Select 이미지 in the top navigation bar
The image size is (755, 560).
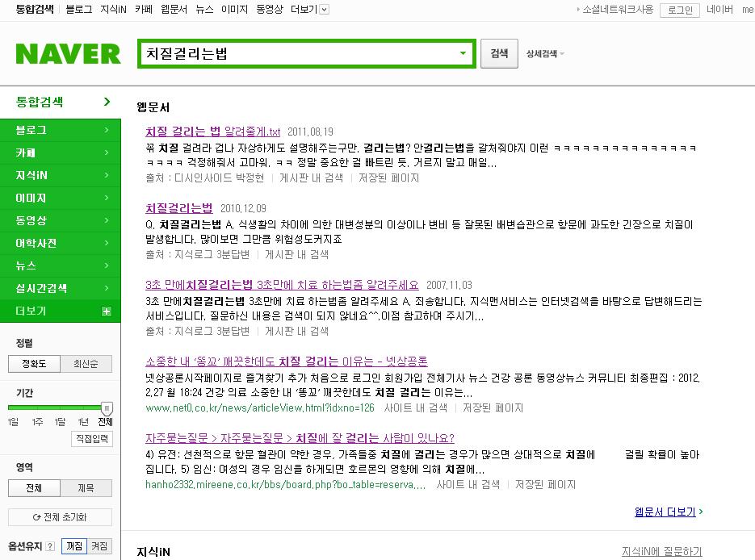234,9
